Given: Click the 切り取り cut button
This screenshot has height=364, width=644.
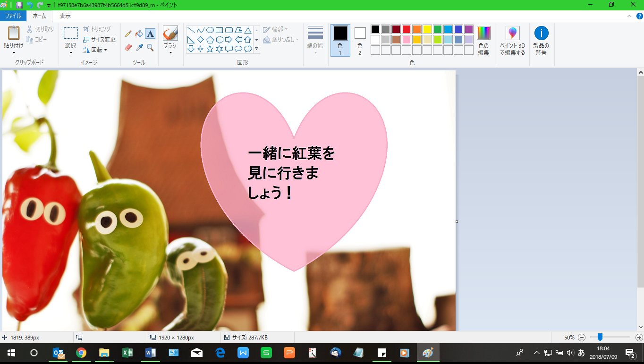Looking at the screenshot, I should [x=40, y=29].
